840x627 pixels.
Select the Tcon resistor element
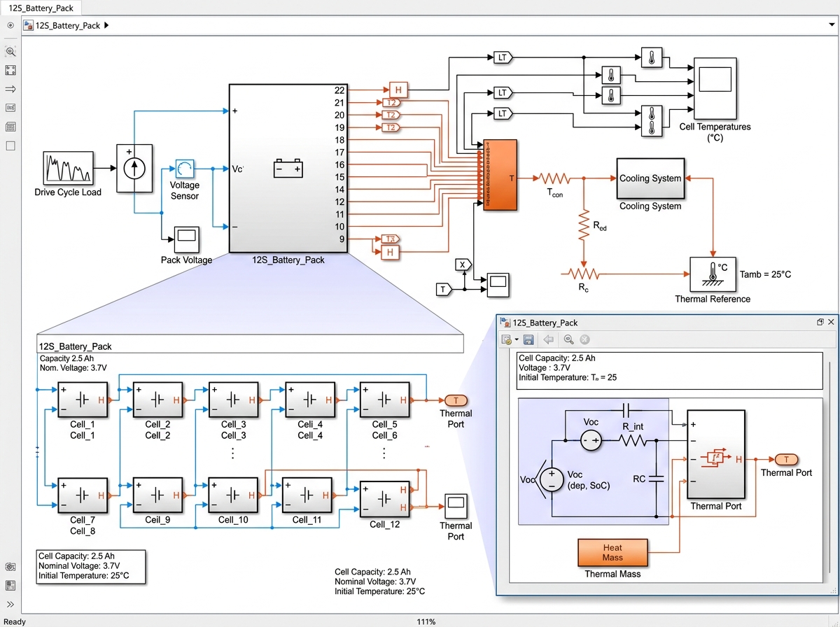554,178
